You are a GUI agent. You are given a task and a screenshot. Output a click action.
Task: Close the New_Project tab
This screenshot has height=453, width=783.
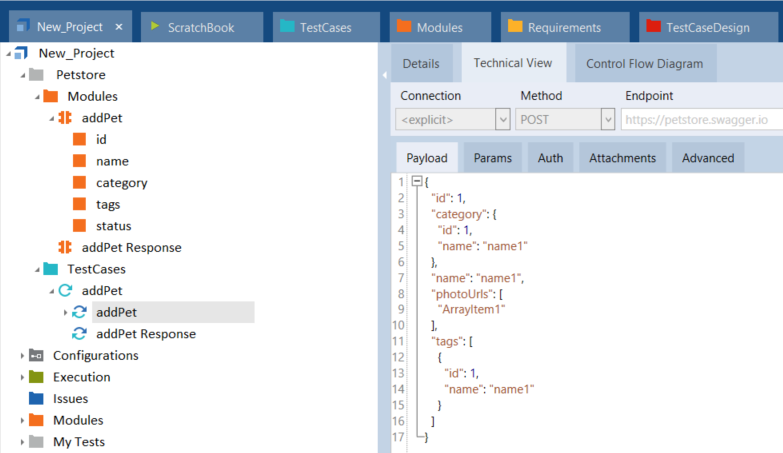(118, 27)
